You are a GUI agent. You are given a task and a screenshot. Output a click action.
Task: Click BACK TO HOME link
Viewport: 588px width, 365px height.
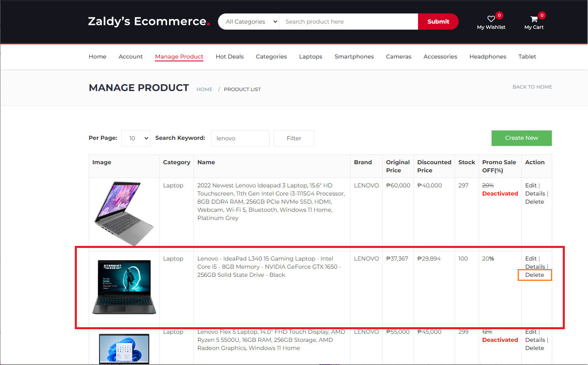coord(532,87)
